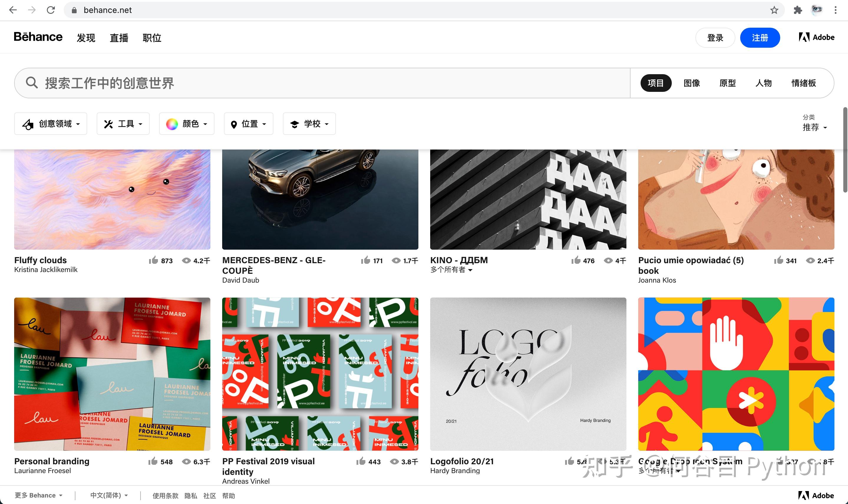Viewport: 848px width, 504px height.
Task: Switch search type to 人物
Action: tap(763, 83)
